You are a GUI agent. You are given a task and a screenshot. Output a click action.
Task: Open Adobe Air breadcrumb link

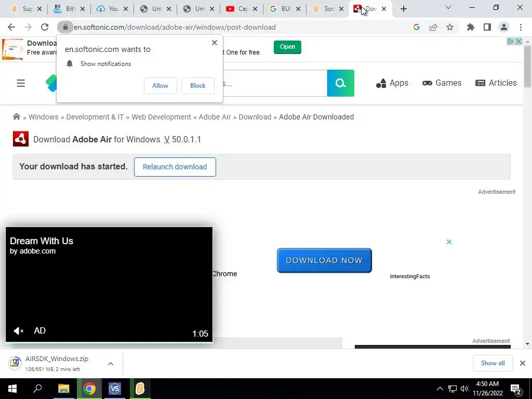pyautogui.click(x=215, y=117)
